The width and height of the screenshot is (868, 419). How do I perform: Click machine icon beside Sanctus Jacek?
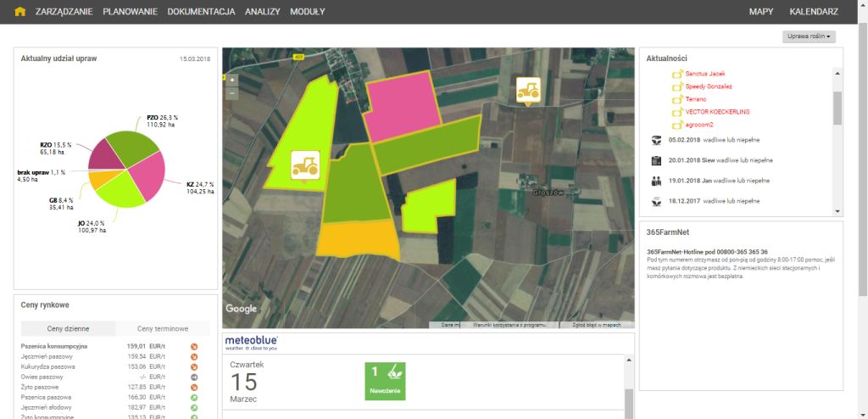click(677, 73)
